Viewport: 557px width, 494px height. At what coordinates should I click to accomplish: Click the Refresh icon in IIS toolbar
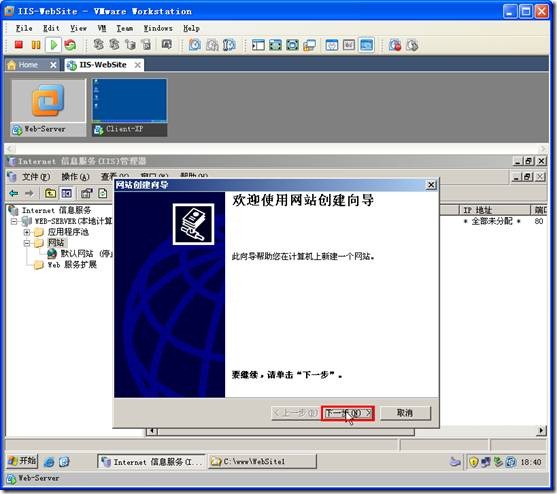[x=103, y=193]
